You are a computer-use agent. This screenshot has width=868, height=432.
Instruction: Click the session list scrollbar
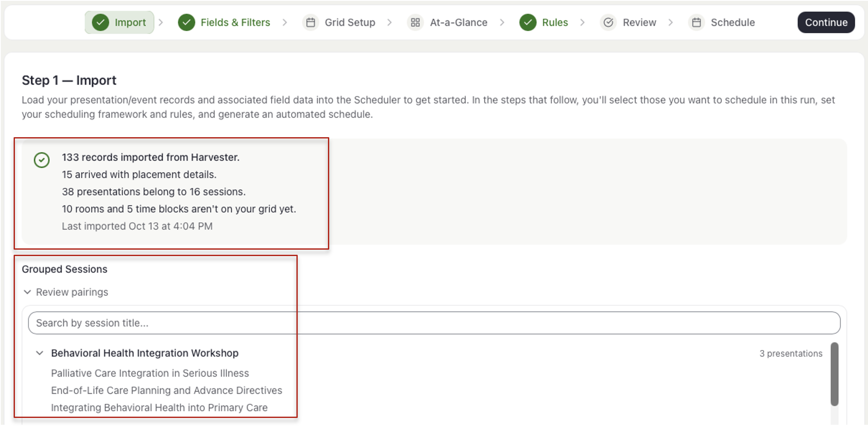point(834,374)
